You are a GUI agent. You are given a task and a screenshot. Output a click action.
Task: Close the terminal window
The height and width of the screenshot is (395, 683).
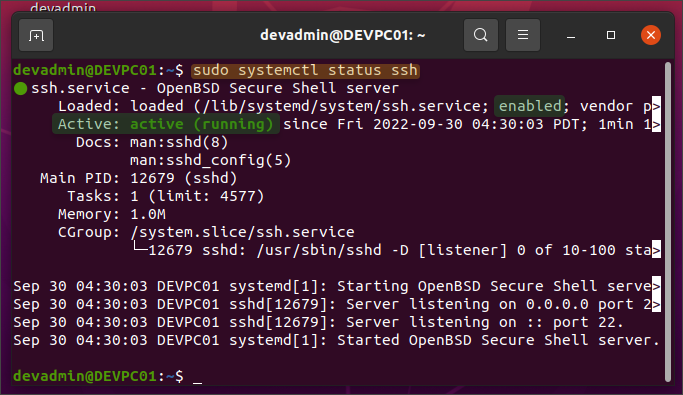[x=651, y=35]
